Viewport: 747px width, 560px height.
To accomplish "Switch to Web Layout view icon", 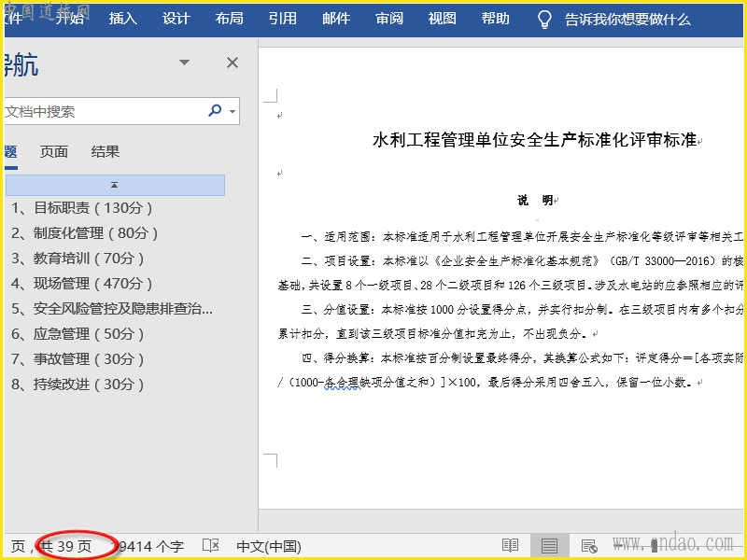I will (589, 546).
